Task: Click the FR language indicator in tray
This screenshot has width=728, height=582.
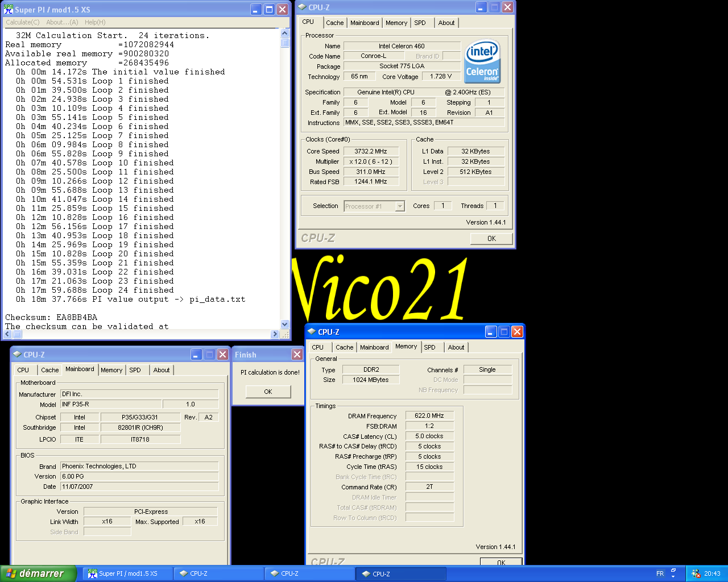Action: [x=660, y=573]
